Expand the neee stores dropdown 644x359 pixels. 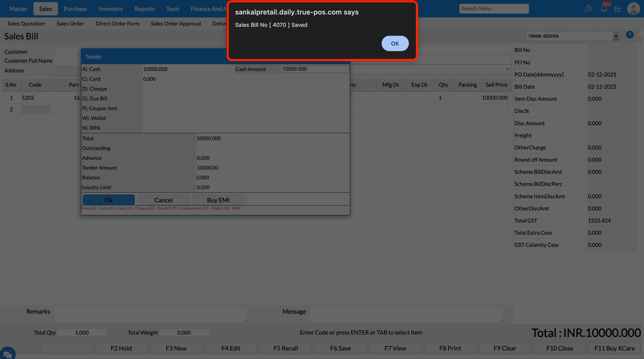[x=616, y=36]
